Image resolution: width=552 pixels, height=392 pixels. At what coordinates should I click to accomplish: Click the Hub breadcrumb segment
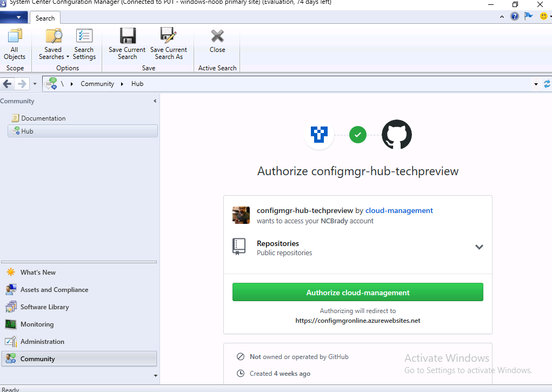(137, 84)
